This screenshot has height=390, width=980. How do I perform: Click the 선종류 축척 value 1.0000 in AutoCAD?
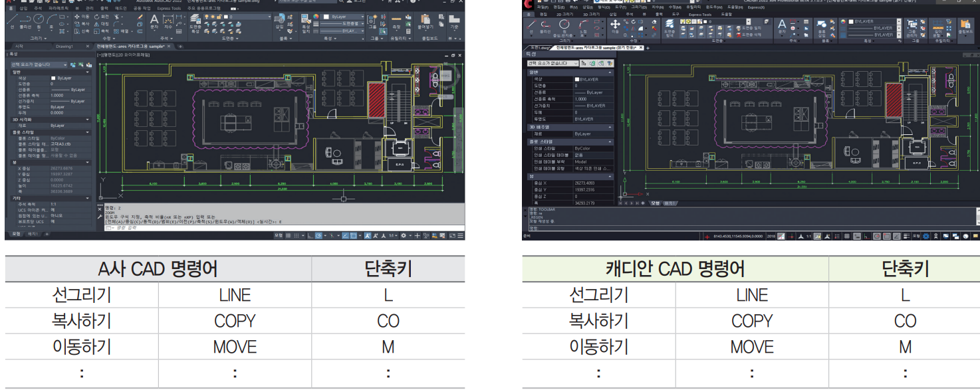coord(57,96)
